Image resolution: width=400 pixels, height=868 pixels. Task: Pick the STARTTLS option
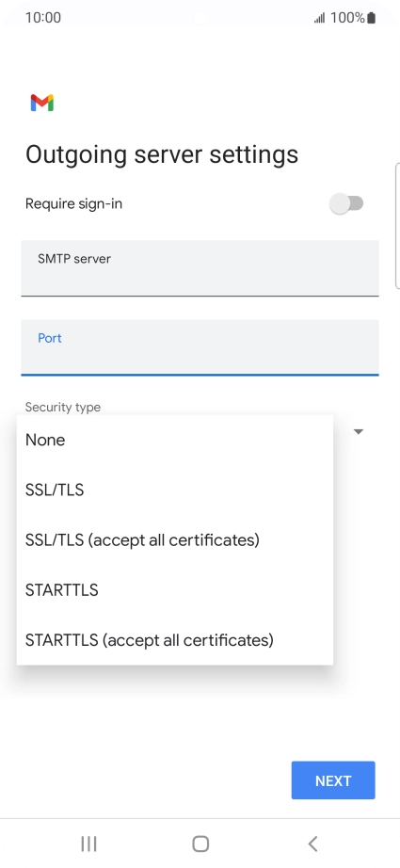(175, 590)
